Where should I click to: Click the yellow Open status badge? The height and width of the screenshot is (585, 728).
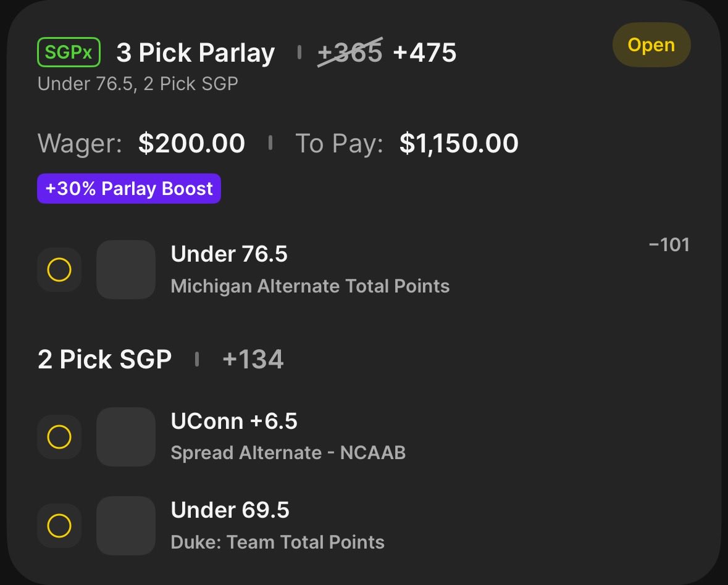pos(651,45)
